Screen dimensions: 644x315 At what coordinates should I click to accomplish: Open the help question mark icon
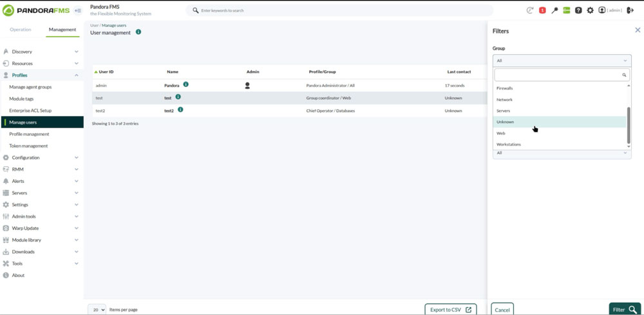[x=578, y=10]
